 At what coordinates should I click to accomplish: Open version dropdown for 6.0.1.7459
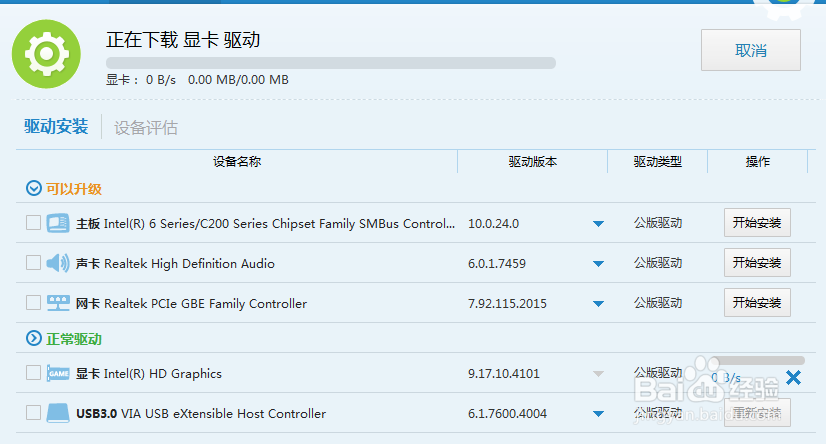point(598,264)
